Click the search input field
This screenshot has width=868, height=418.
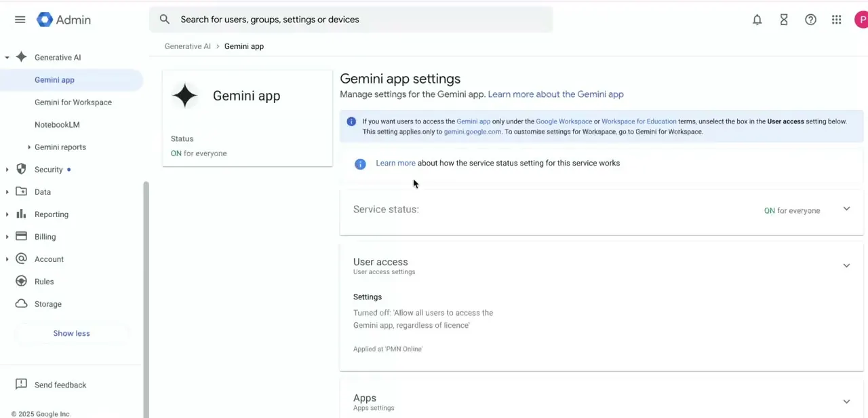pos(351,20)
